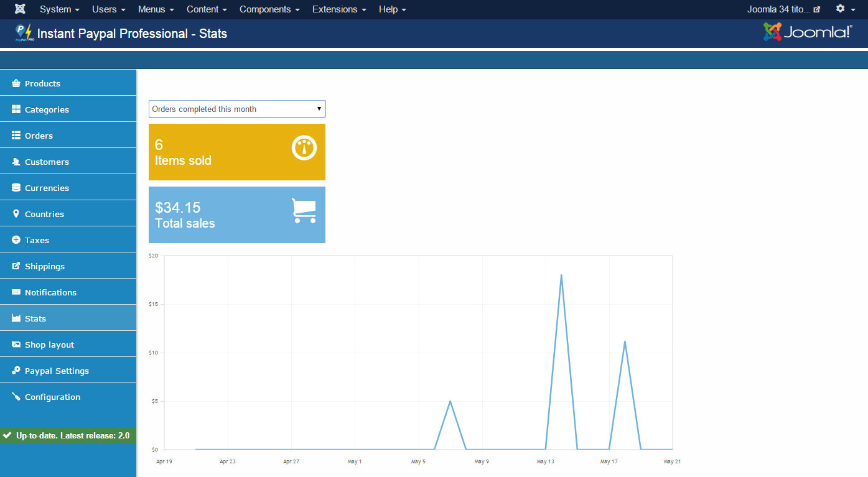Click the Products basket icon in sidebar
The height and width of the screenshot is (477, 868).
(x=16, y=83)
